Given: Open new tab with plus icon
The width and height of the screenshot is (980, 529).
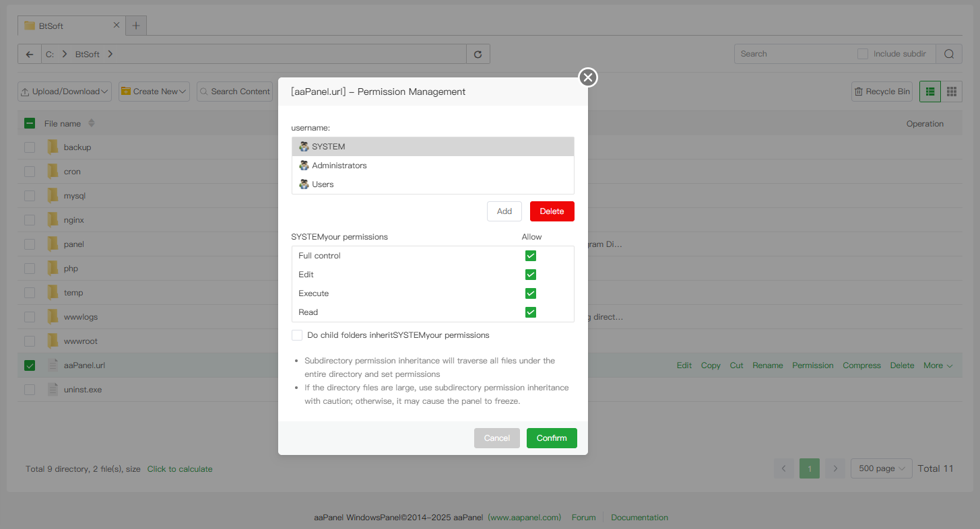Looking at the screenshot, I should point(136,26).
